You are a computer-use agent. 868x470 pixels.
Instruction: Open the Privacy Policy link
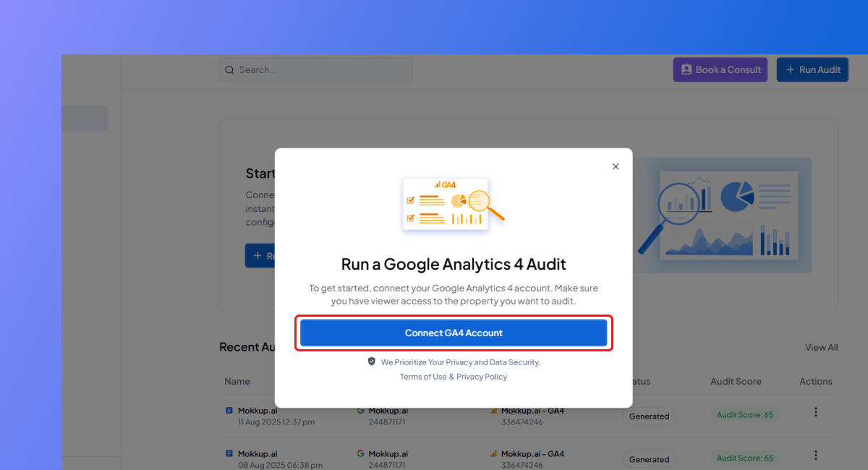coord(482,377)
